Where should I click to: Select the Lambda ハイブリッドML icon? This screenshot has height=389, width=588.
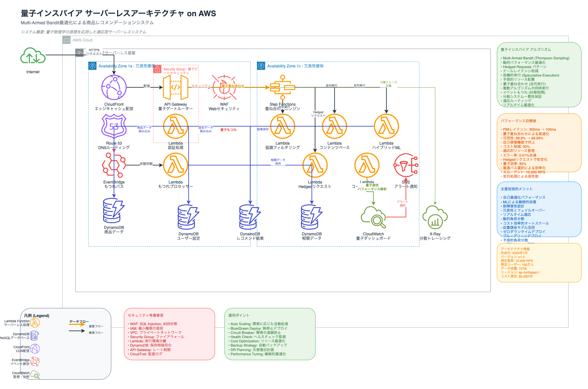(386, 126)
